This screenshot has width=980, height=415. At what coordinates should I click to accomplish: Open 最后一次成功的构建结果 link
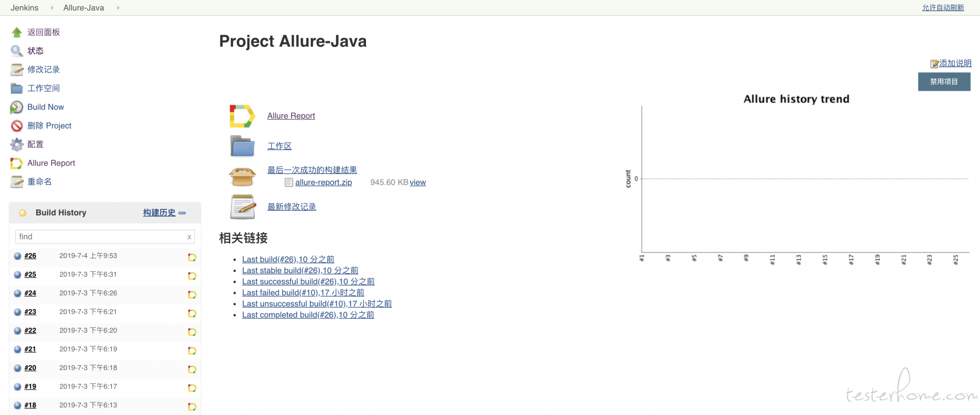(x=312, y=170)
